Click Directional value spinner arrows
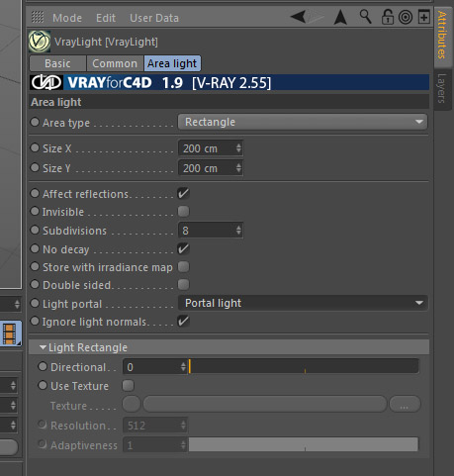454x476 pixels. tap(183, 367)
